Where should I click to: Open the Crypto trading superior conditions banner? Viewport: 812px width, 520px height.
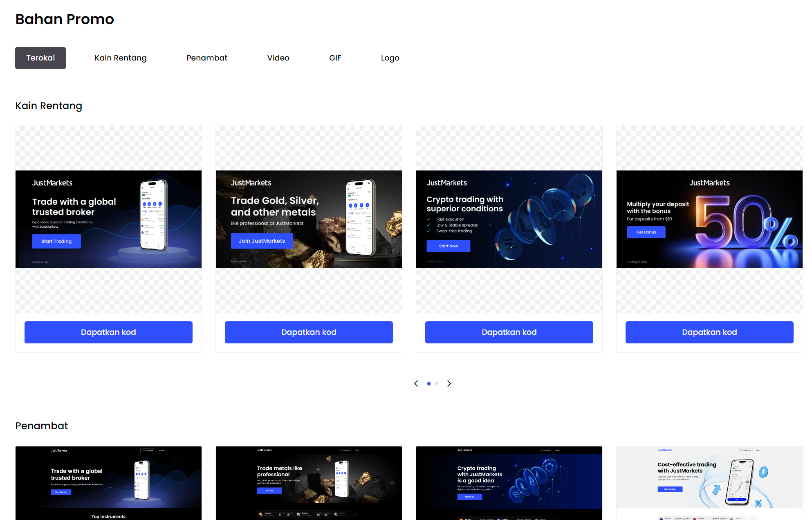click(509, 219)
